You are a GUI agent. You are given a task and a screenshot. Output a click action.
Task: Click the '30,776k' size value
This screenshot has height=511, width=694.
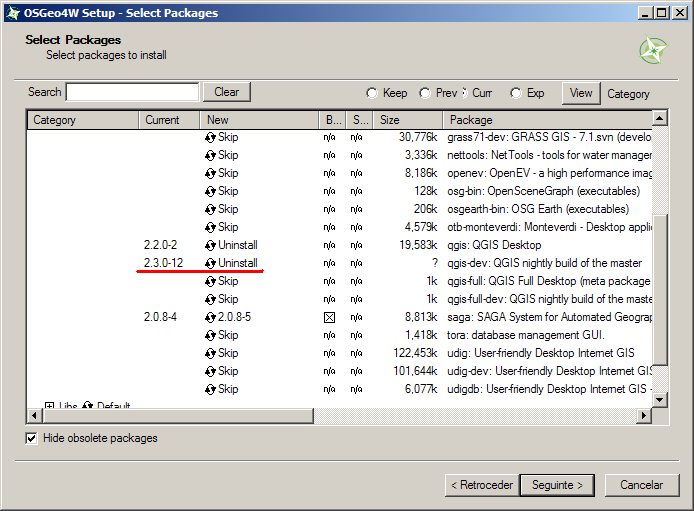[418, 137]
